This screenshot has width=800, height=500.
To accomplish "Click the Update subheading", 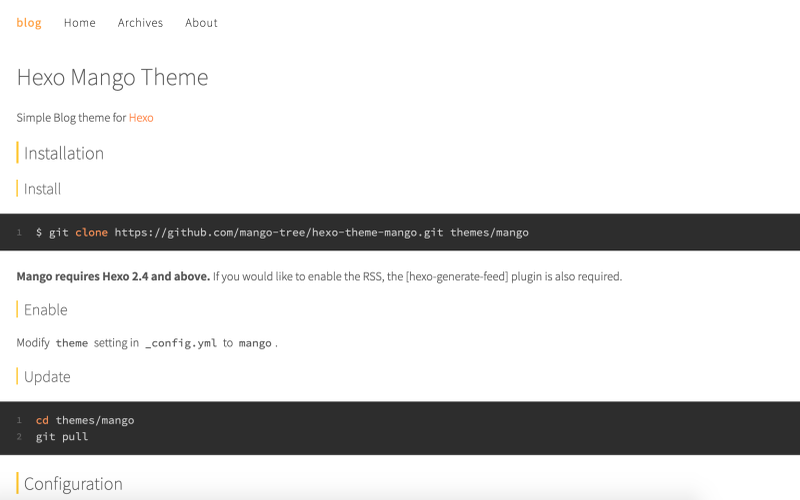I will (x=47, y=377).
